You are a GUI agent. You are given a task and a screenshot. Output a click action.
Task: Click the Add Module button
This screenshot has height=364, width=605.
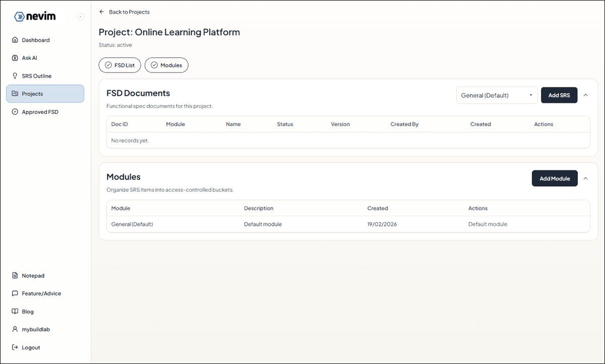[555, 178]
